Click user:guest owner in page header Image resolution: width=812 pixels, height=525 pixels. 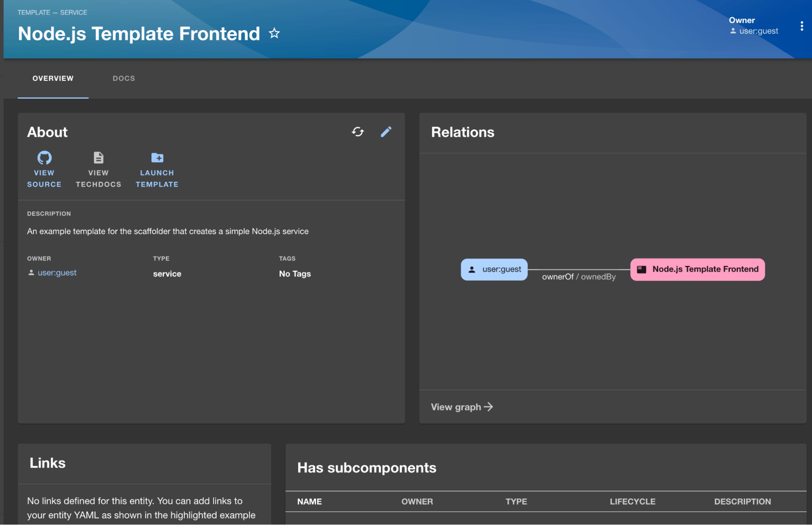pyautogui.click(x=758, y=31)
